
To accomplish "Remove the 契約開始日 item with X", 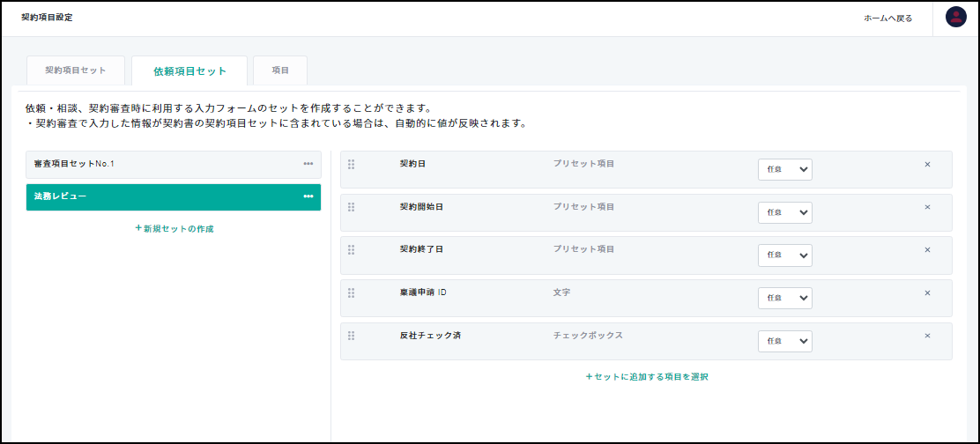I will (927, 207).
